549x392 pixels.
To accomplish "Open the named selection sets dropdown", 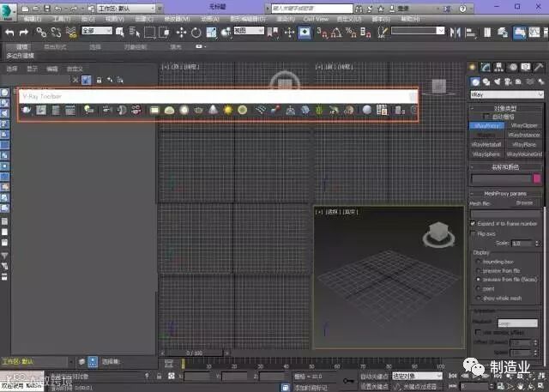I will tap(418, 31).
